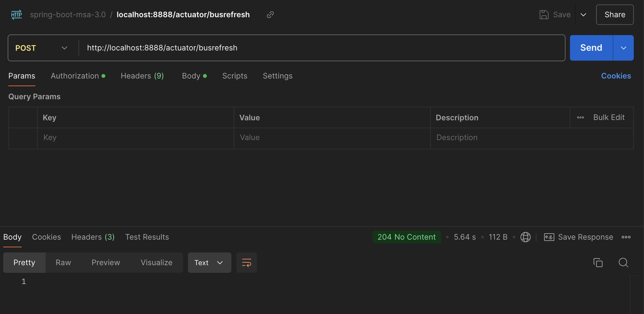Send the request
644x314 pixels.
point(591,48)
